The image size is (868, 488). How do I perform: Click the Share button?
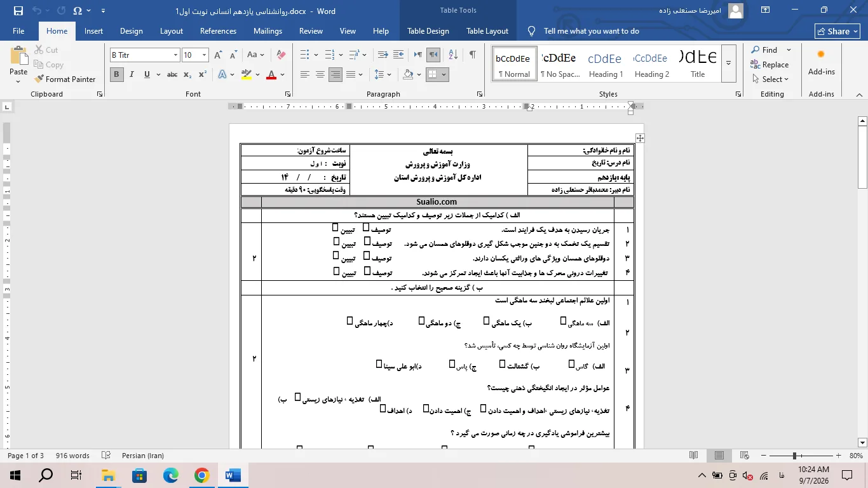tap(837, 31)
